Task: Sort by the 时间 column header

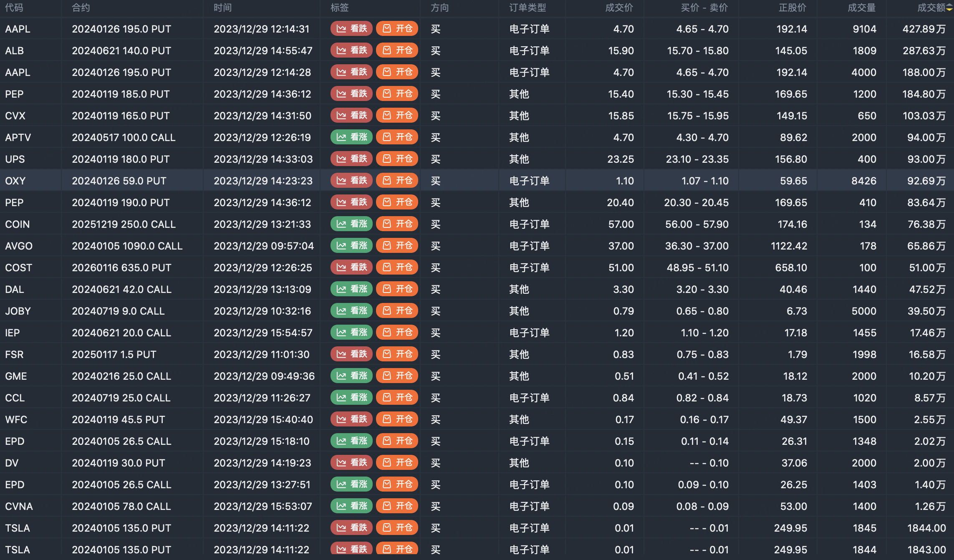Action: [222, 8]
